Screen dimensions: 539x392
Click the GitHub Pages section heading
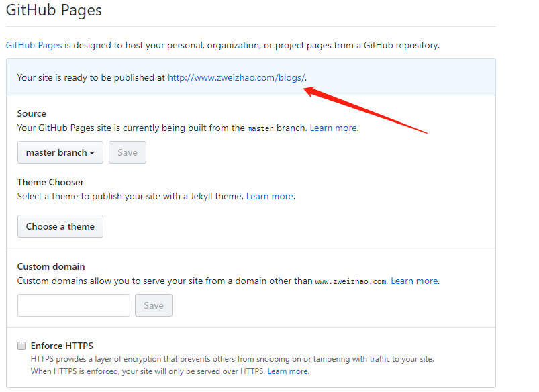(x=54, y=11)
